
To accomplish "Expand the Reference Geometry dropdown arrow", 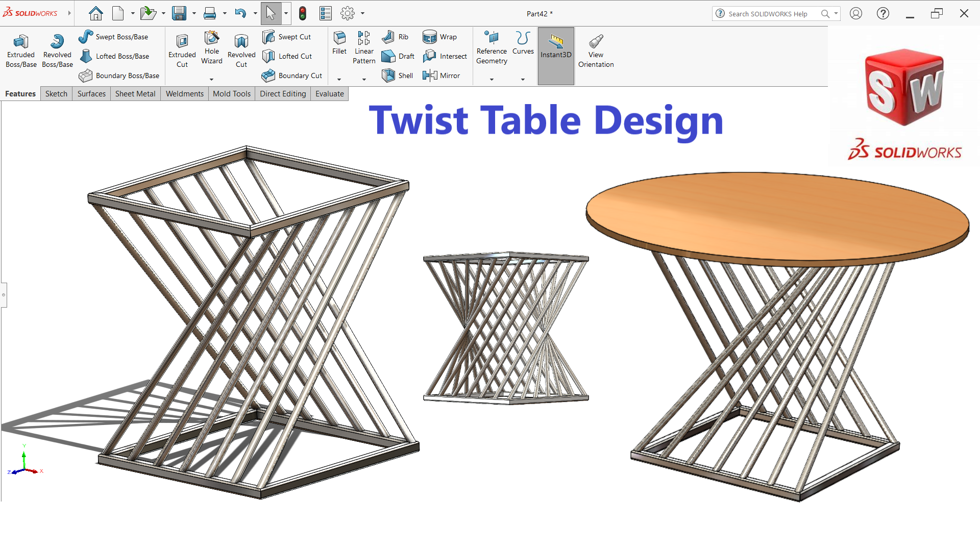I will point(492,80).
